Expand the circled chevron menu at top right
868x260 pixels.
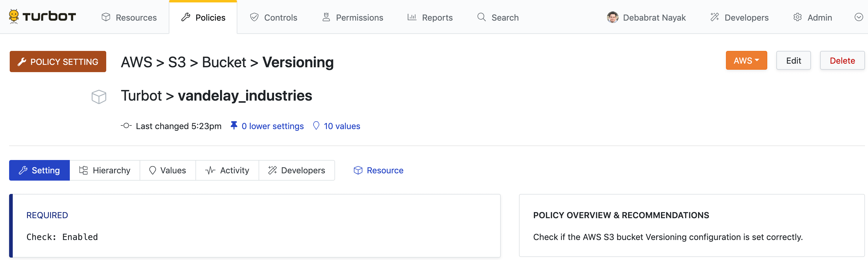[859, 18]
